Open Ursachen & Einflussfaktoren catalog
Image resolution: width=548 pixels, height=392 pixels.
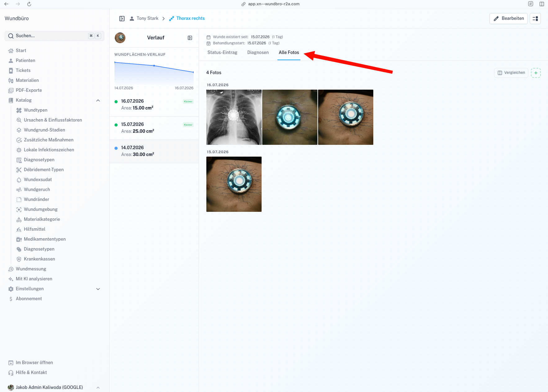pos(53,120)
